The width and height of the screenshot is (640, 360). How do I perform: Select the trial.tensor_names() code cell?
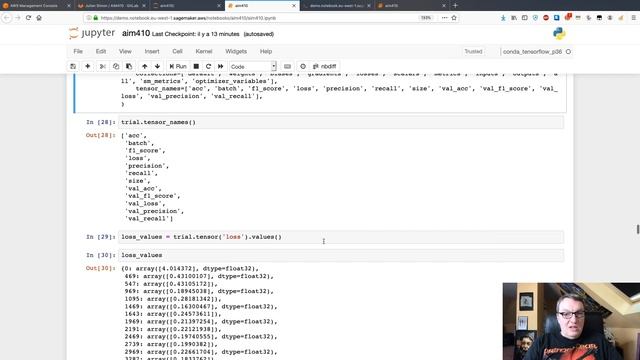pyautogui.click(x=341, y=122)
